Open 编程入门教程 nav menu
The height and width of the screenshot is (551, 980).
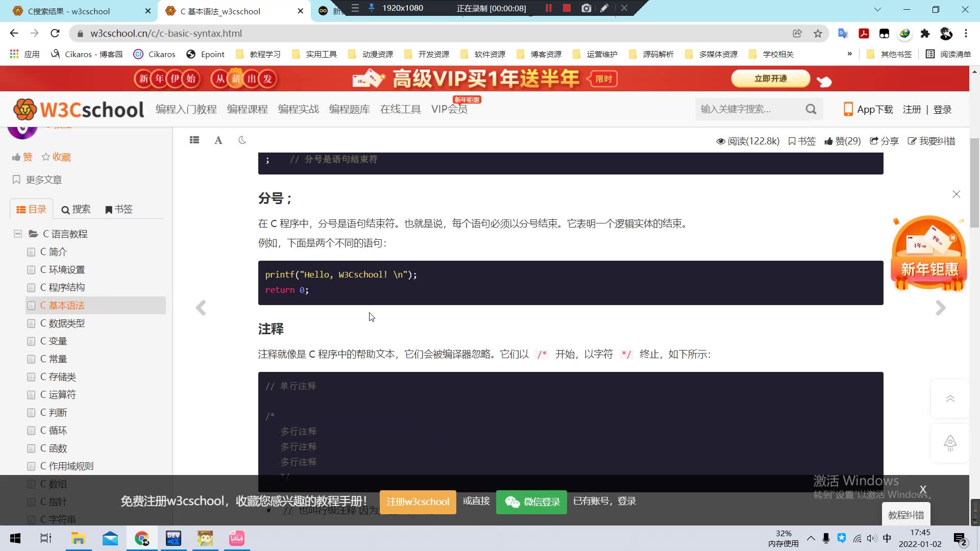click(186, 109)
